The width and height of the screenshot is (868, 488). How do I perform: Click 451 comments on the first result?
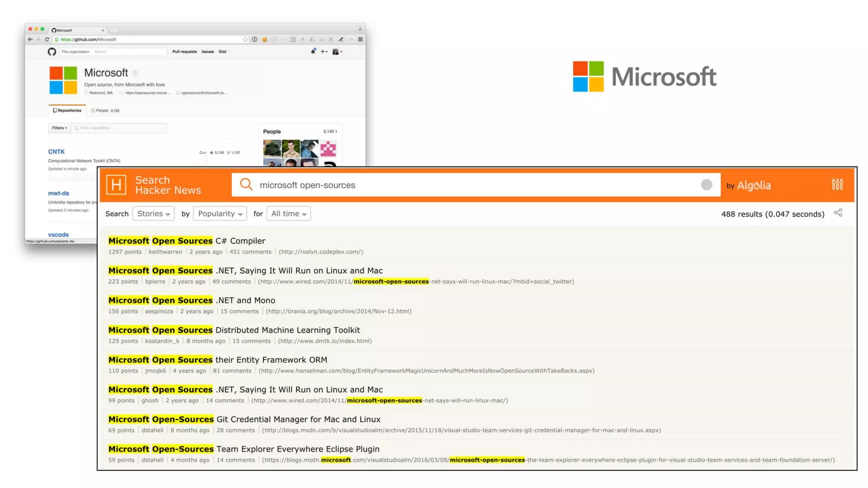click(x=250, y=252)
